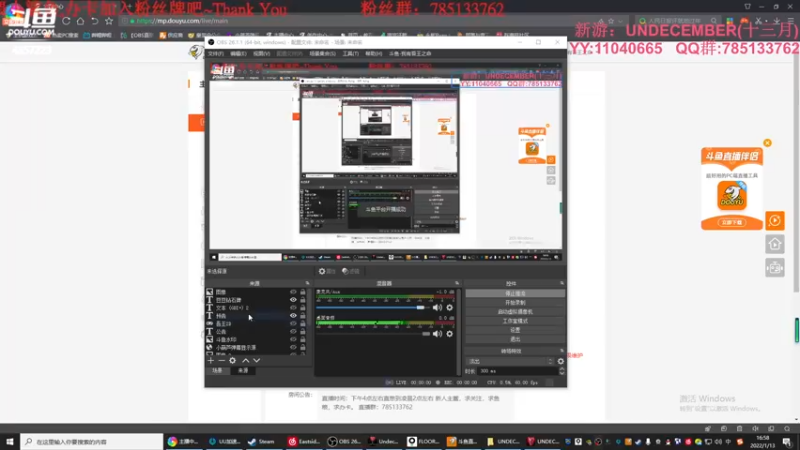The width and height of the screenshot is (800, 450).
Task: Close the Douyu companion ad popup
Action: [x=767, y=143]
